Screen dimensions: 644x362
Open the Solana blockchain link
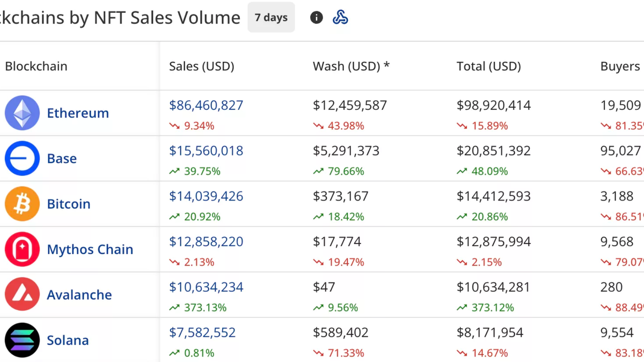tap(68, 340)
